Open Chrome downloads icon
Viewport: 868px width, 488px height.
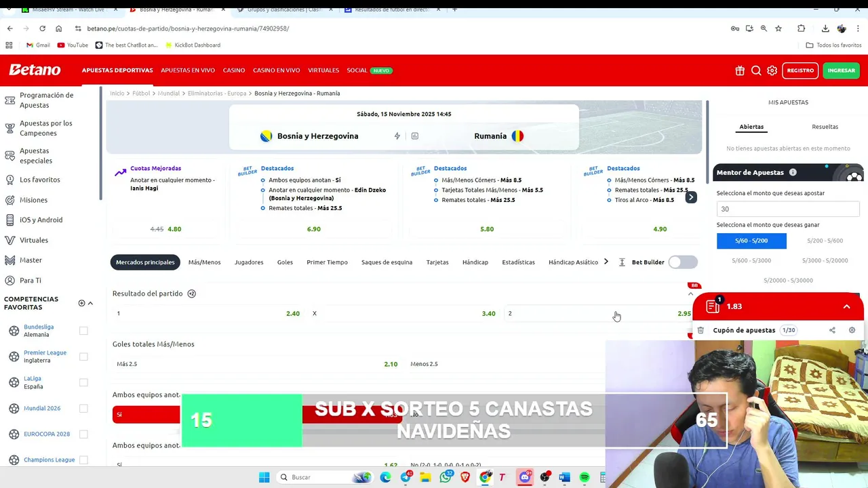click(x=825, y=28)
